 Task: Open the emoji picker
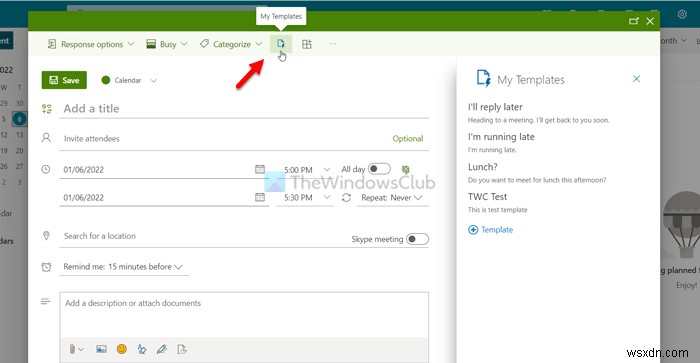[x=121, y=349]
